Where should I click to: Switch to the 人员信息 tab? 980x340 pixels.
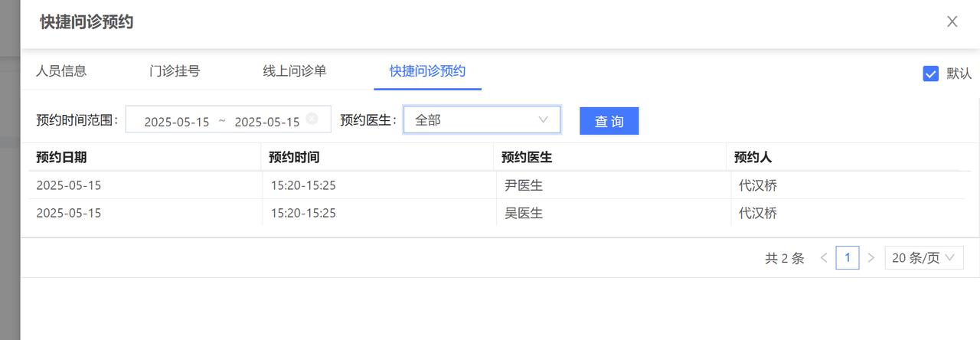[x=61, y=71]
